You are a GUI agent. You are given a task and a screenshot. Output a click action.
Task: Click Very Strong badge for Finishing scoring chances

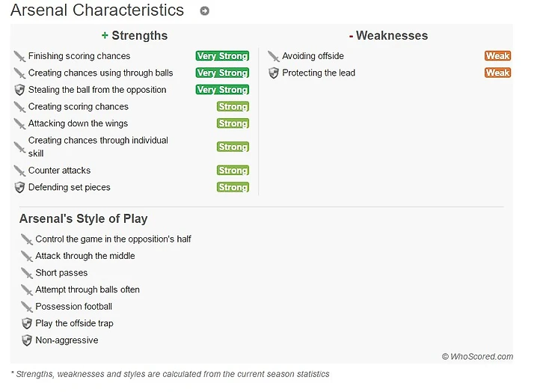coord(222,56)
